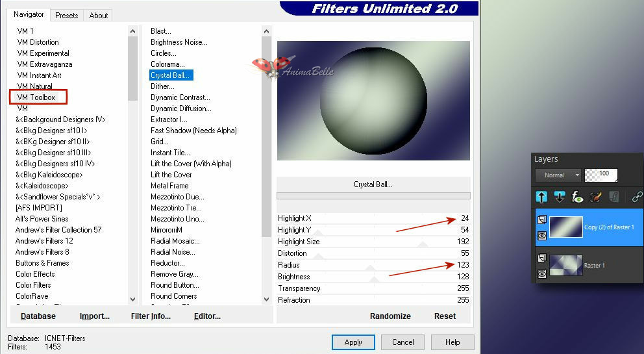Screen dimensions: 644x354
Task: Select VM Natural category
Action: (34, 86)
